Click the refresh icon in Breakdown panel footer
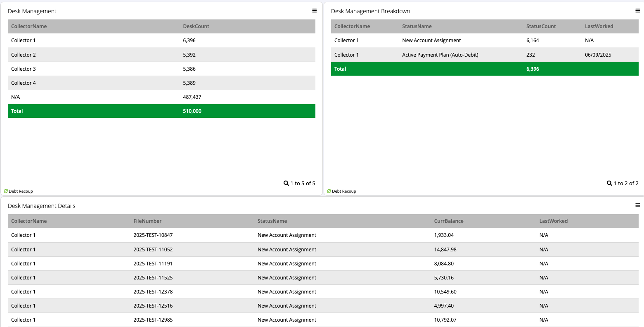This screenshot has width=644, height=327. [329, 191]
